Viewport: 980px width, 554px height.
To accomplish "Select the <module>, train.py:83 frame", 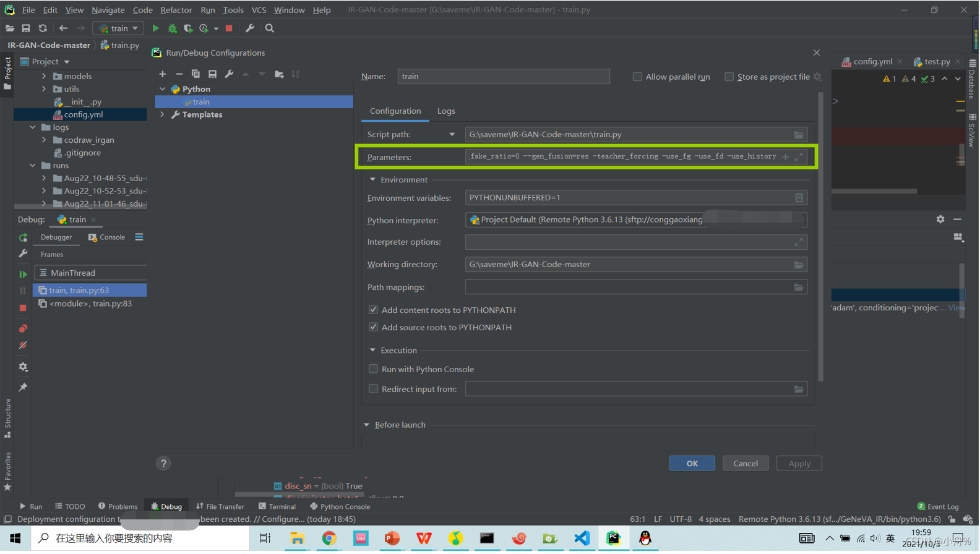I will (x=90, y=304).
